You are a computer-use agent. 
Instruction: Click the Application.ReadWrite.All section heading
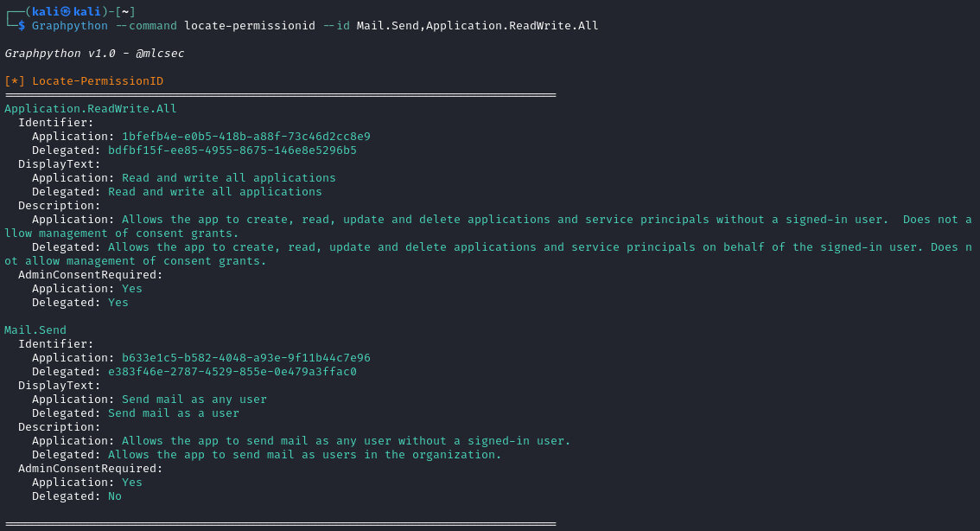(91, 109)
